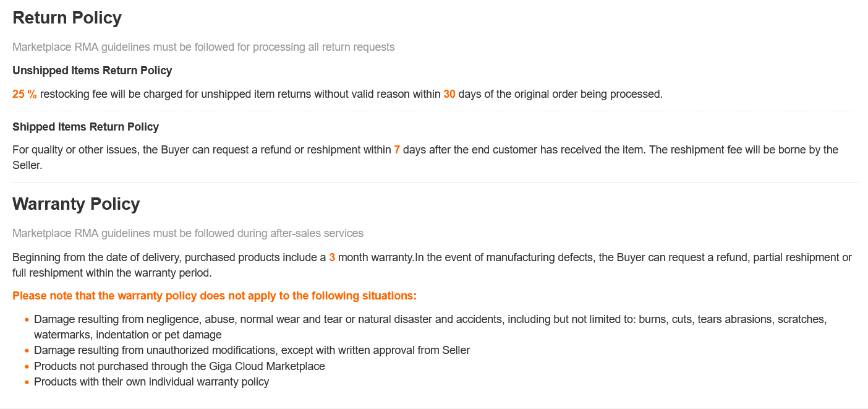The width and height of the screenshot is (868, 409).
Task: Click the unauthorized modifications bullet text
Action: [252, 350]
